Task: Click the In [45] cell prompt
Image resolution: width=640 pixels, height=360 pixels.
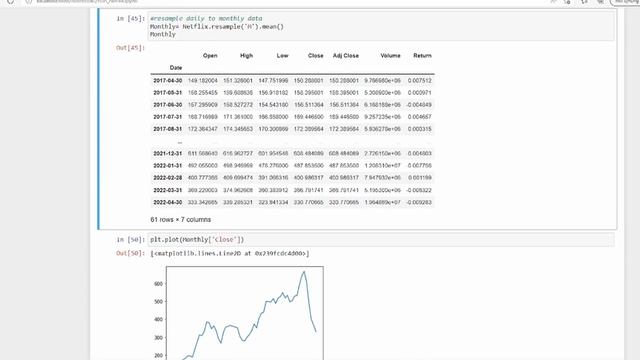Action: coord(131,18)
